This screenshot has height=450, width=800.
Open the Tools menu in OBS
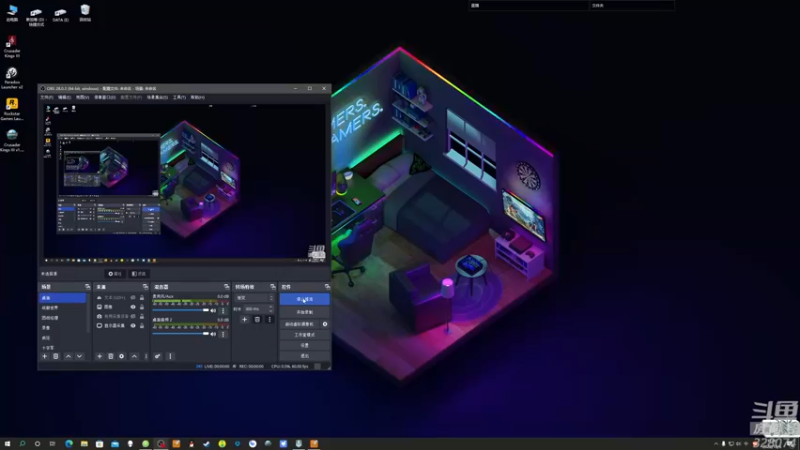click(179, 97)
